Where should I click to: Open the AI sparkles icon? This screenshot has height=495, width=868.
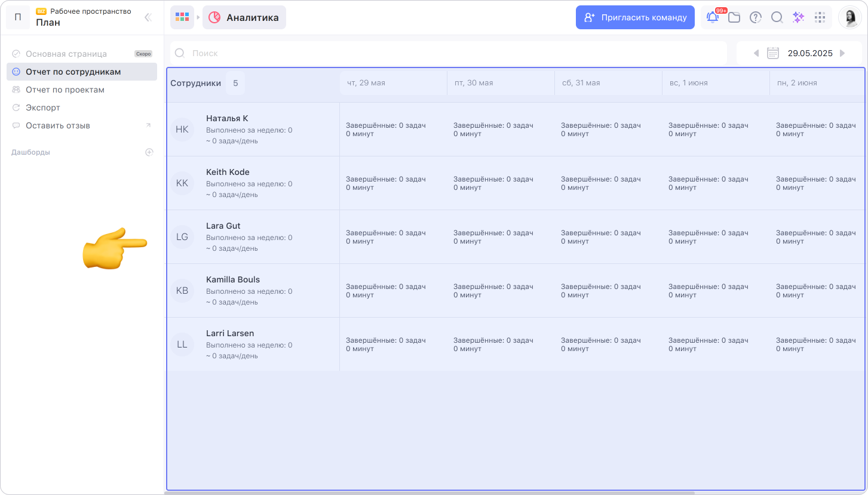point(798,17)
